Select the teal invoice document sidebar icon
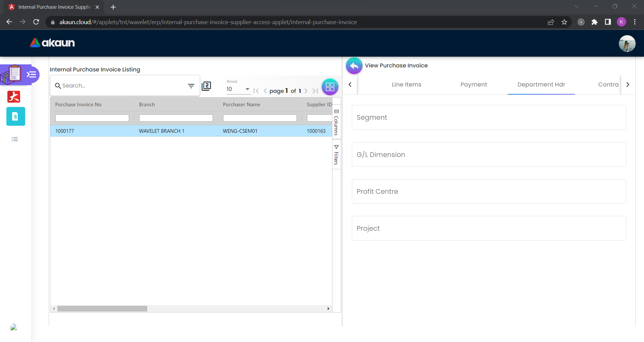The height and width of the screenshot is (342, 644). pyautogui.click(x=15, y=116)
